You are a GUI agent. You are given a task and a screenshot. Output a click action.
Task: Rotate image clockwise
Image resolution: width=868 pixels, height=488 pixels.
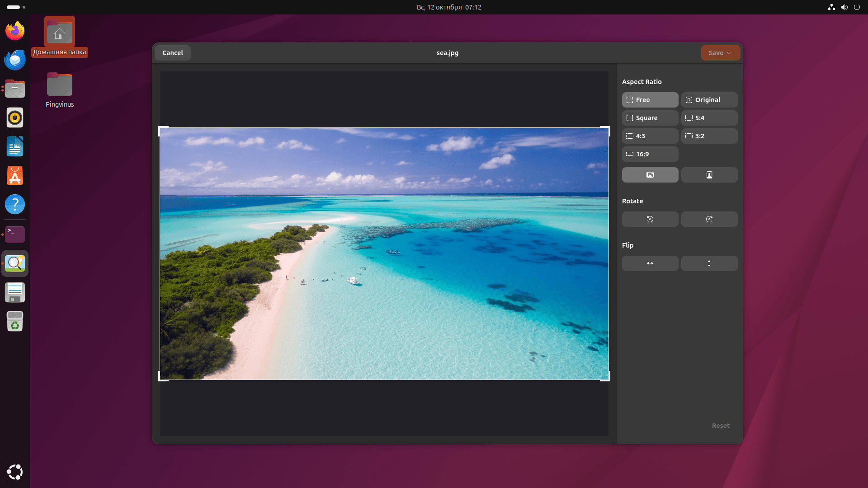709,219
